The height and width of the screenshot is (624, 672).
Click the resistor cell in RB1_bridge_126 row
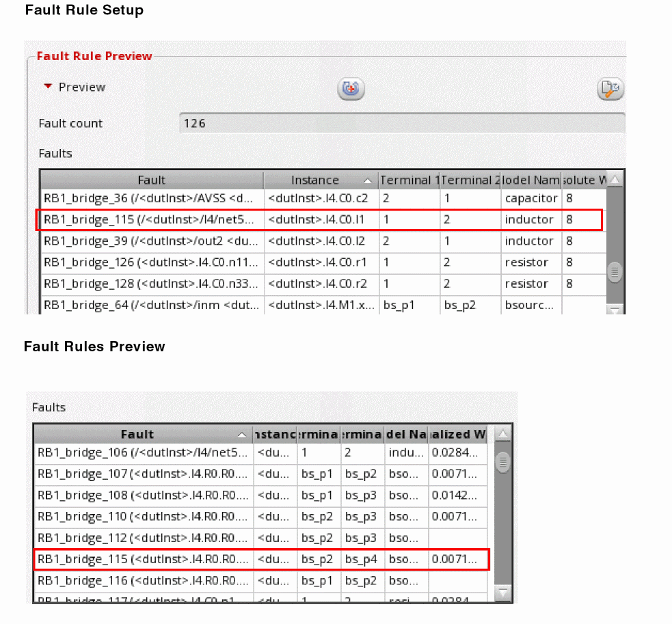click(x=531, y=262)
